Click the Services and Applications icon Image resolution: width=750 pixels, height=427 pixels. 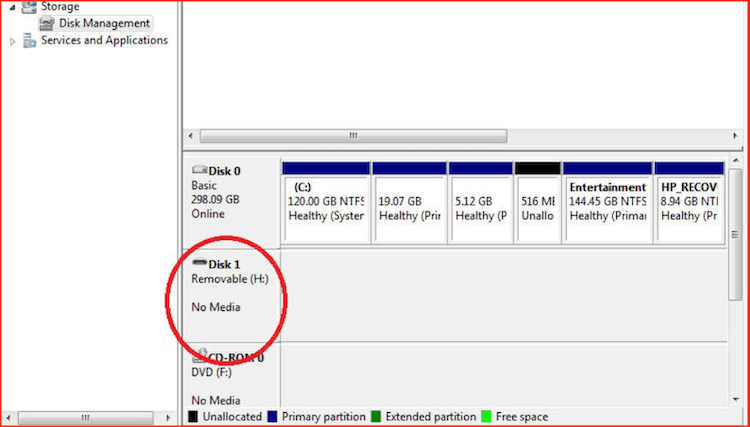click(30, 41)
